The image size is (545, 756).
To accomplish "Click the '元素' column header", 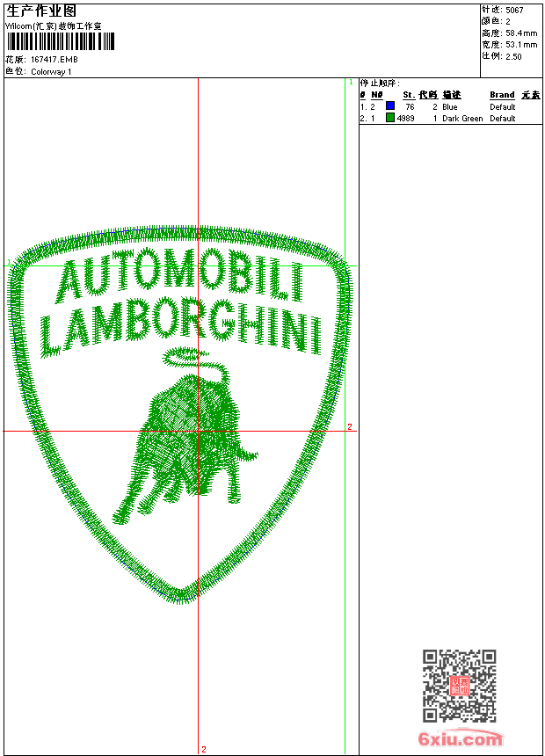I will (531, 95).
